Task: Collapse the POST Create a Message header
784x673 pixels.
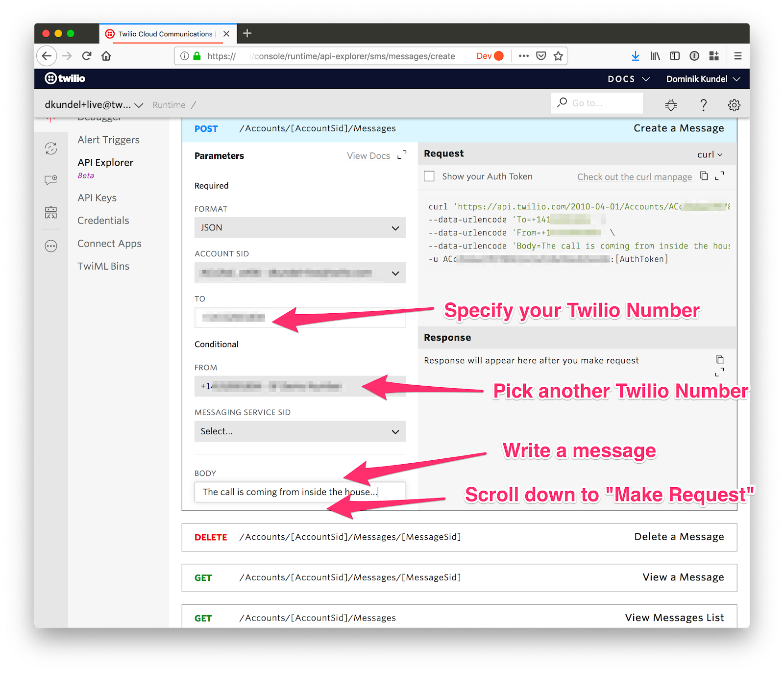Action: click(x=459, y=129)
